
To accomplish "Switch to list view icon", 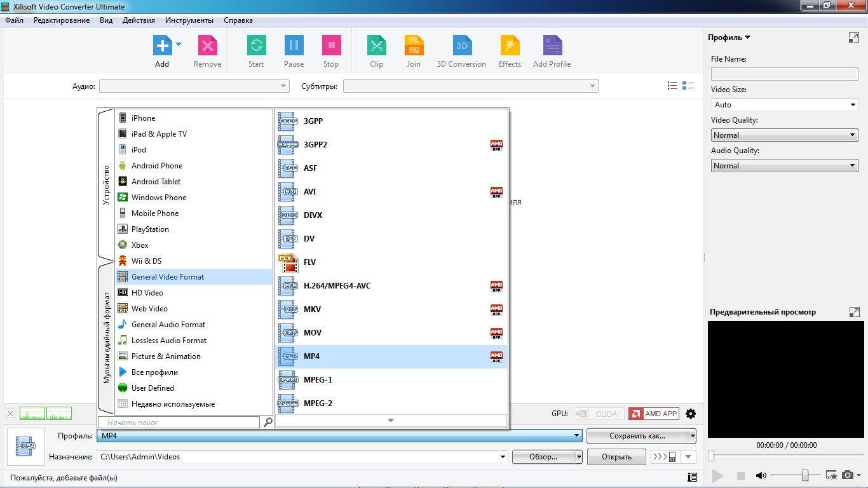I will click(672, 86).
